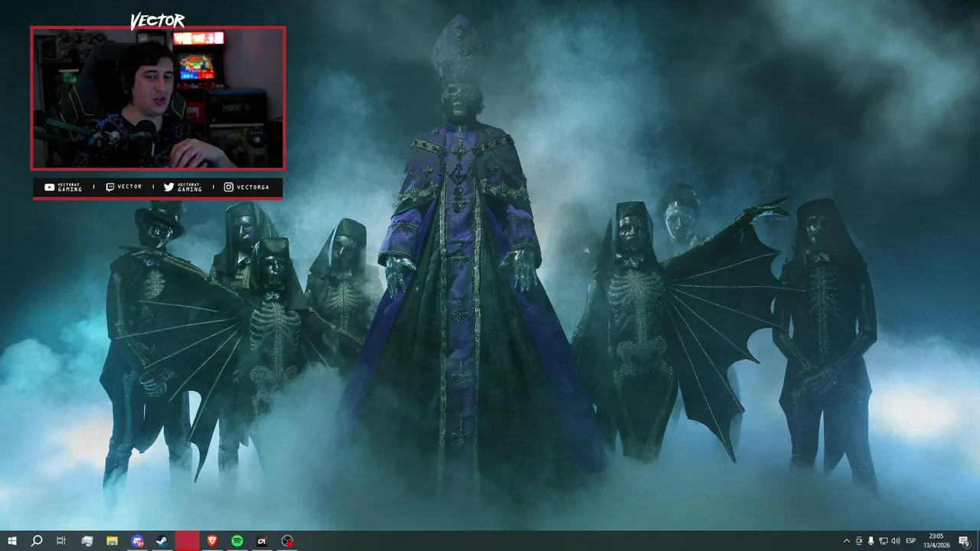Open Action Center with 9 notifications

coord(964,541)
